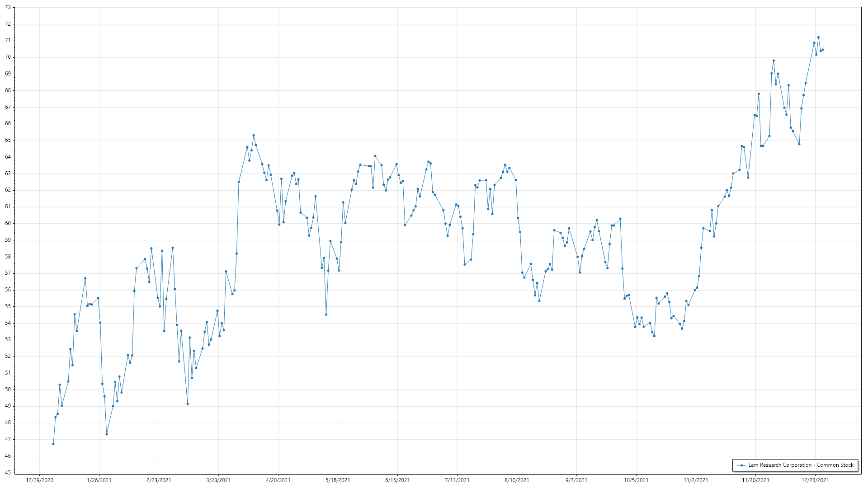This screenshot has width=868, height=488.
Task: Click the blue legend line marker icon
Action: [741, 465]
